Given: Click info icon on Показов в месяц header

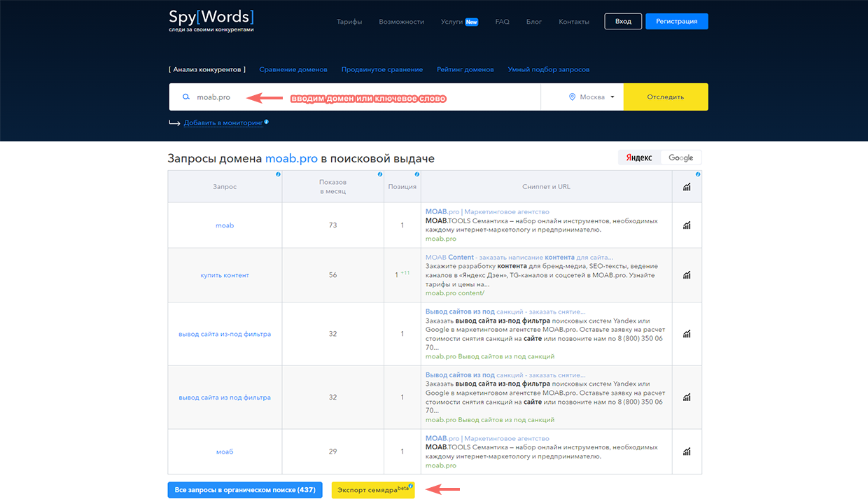Looking at the screenshot, I should coord(380,174).
